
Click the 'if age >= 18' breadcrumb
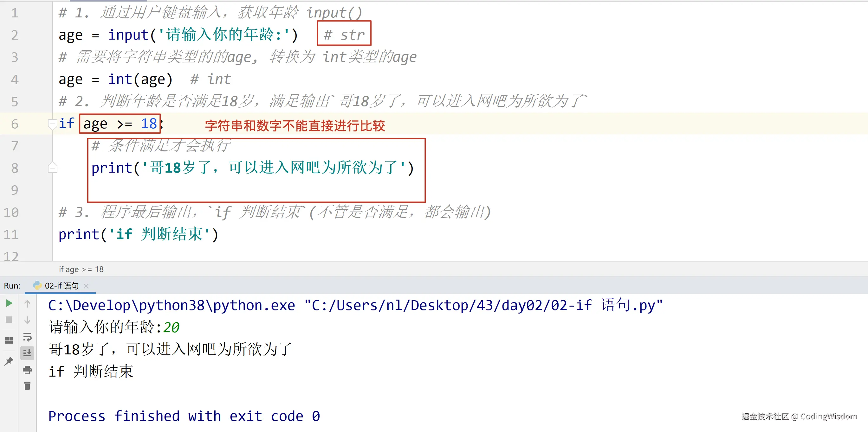click(81, 269)
